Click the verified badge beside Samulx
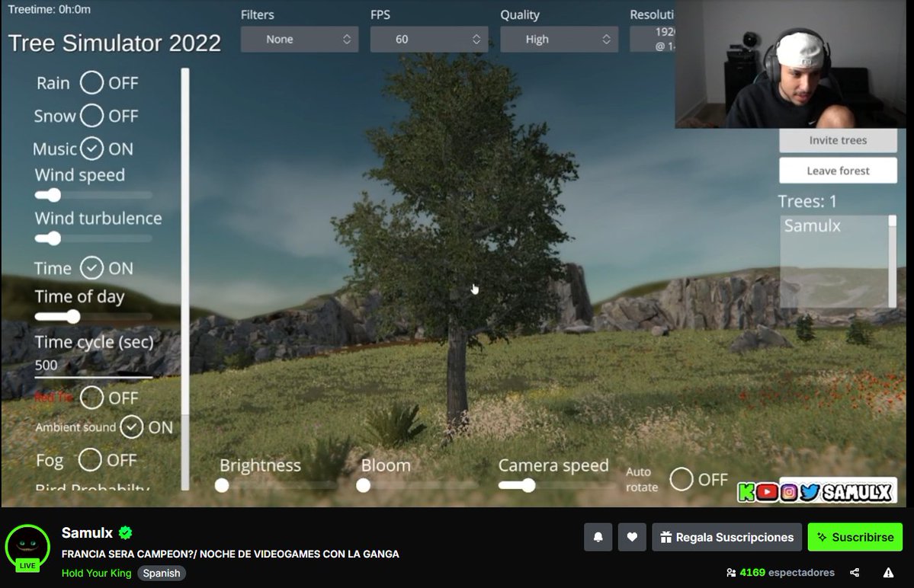 125,532
